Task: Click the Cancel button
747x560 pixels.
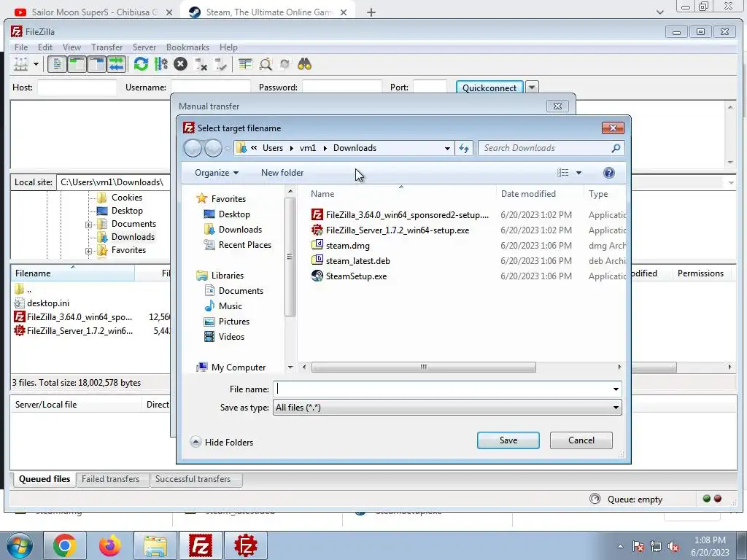Action: (581, 440)
